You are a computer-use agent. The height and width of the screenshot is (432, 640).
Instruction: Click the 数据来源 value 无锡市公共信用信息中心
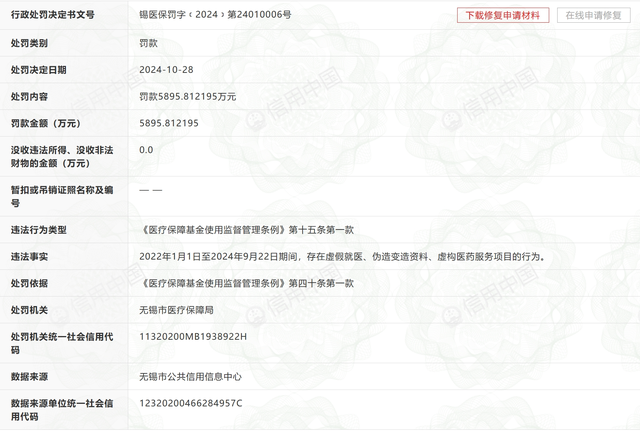pyautogui.click(x=190, y=376)
